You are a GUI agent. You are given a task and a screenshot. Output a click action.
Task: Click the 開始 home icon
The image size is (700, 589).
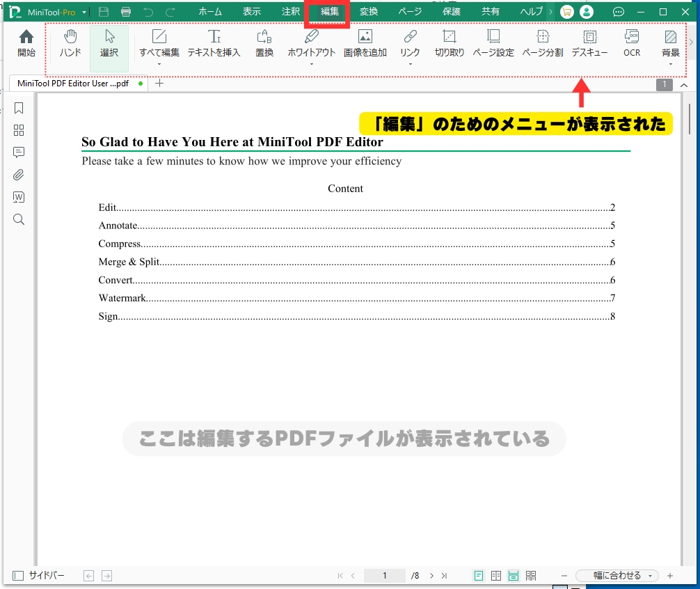pyautogui.click(x=26, y=43)
